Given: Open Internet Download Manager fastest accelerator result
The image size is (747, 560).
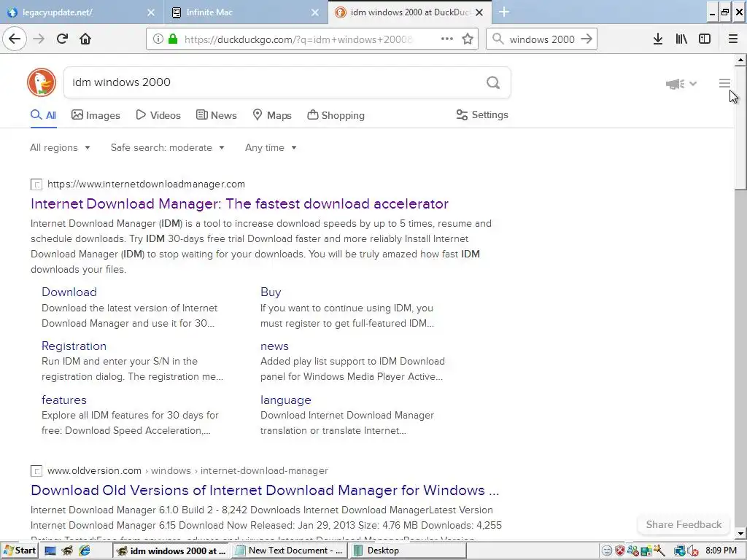Looking at the screenshot, I should pos(239,204).
